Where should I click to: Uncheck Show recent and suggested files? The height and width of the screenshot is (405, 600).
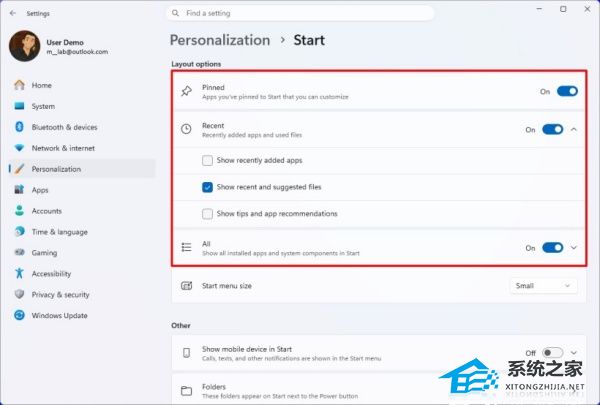(207, 187)
